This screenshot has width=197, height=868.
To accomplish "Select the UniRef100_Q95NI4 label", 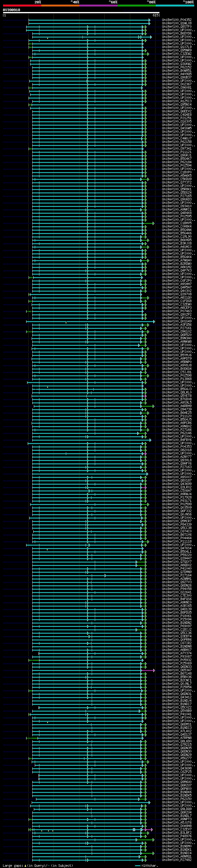I will [177, 104].
